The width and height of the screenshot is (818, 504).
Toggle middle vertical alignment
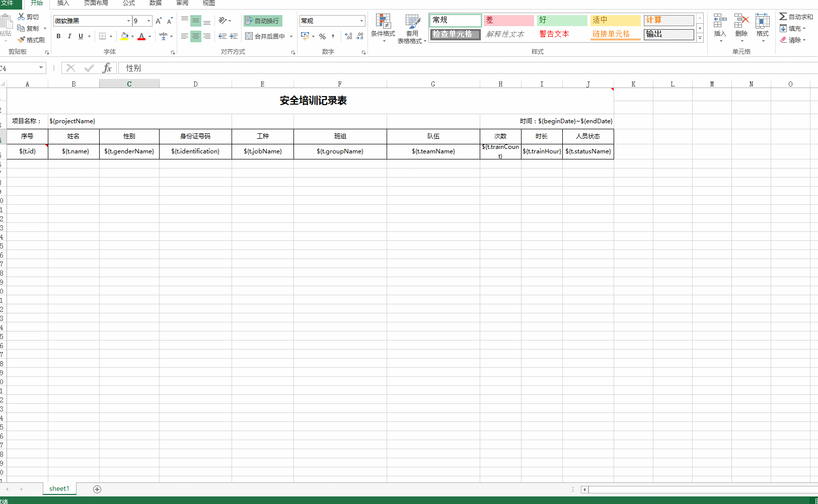click(196, 21)
